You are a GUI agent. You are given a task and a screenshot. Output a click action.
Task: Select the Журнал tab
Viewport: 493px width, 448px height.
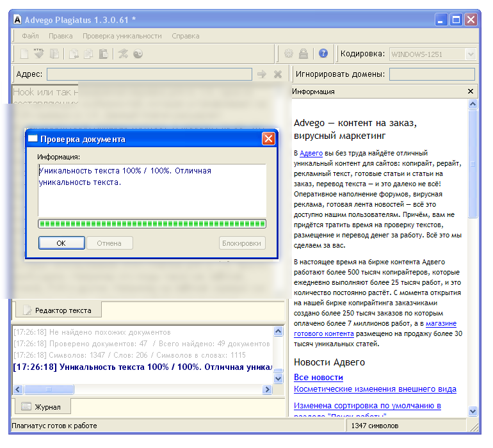pos(43,407)
